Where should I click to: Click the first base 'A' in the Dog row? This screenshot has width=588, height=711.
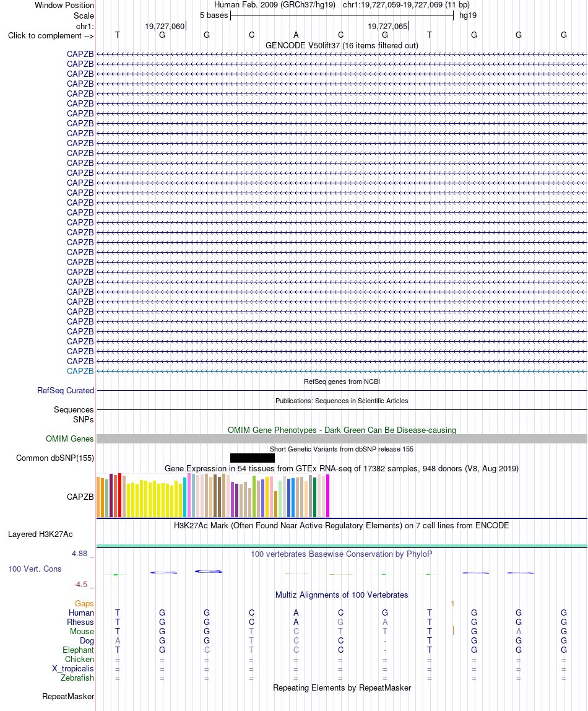(x=118, y=641)
